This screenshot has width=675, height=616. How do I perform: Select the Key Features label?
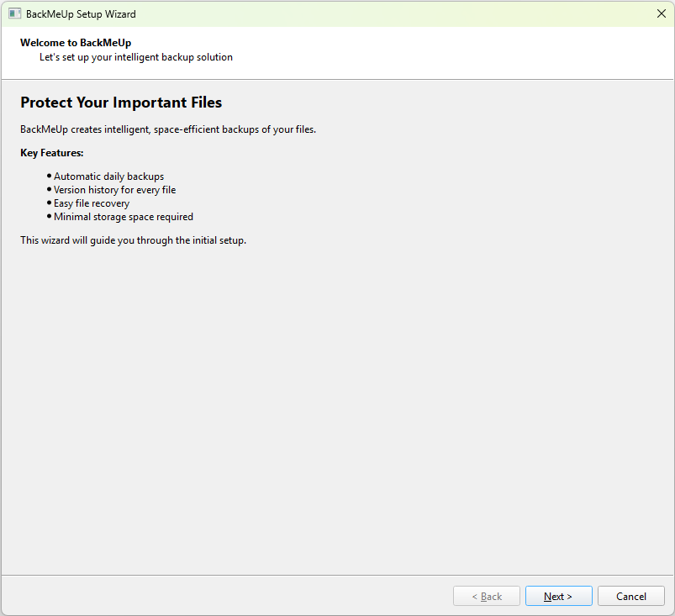click(51, 152)
